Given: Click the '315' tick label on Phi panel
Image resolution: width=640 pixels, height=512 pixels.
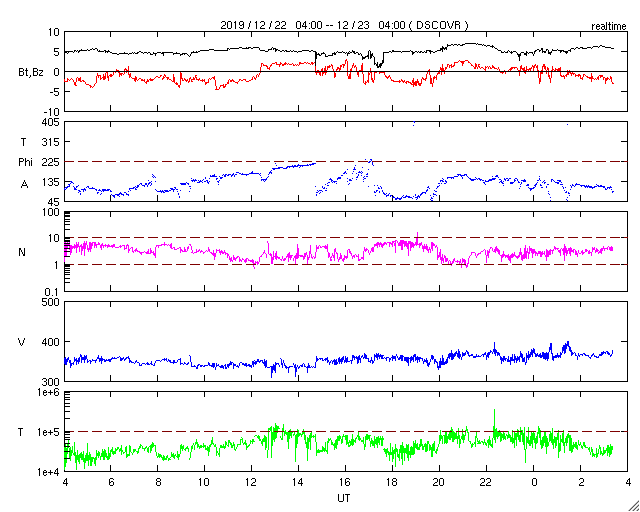Looking at the screenshot, I should coord(51,142).
